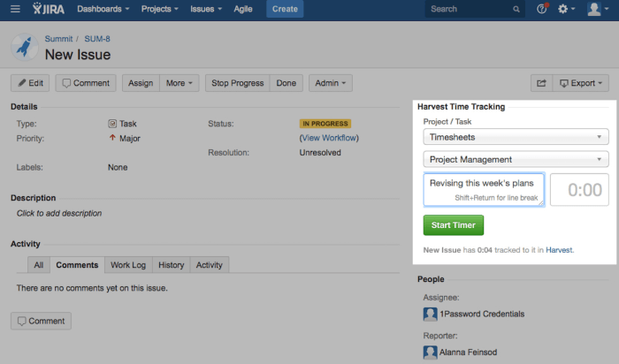The height and width of the screenshot is (364, 619).
Task: Click the Edit button
Action: coord(30,83)
